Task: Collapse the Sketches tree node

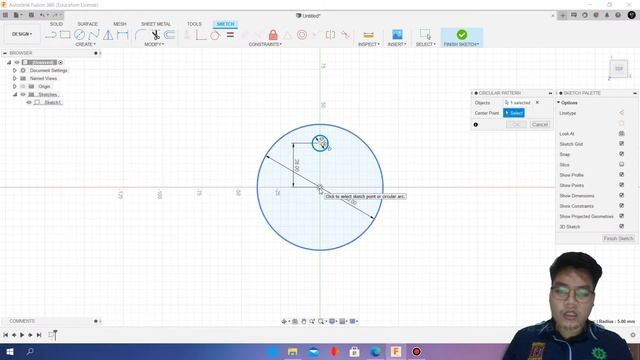Action: [x=15, y=94]
